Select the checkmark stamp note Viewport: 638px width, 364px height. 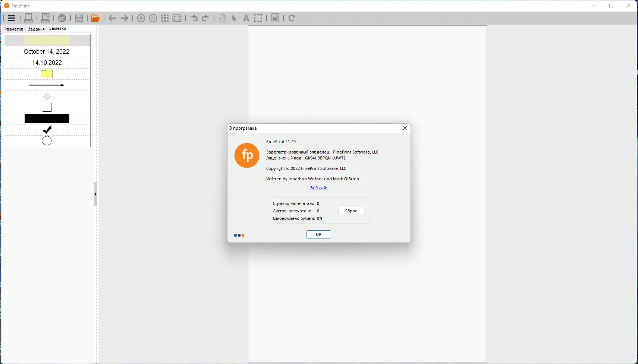point(47,130)
